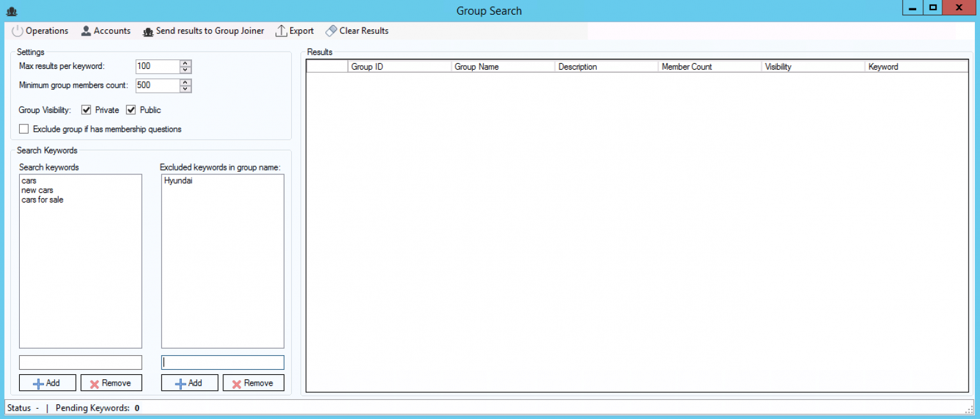Remove selected excluded keyword
980x419 pixels.
253,383
